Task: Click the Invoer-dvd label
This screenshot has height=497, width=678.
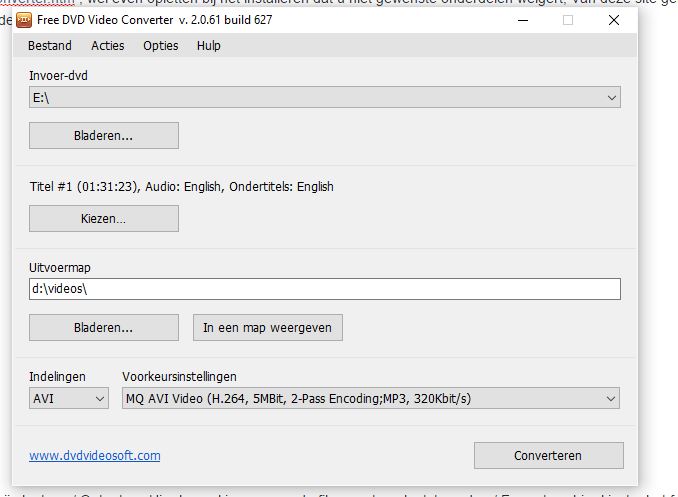Action: point(58,76)
